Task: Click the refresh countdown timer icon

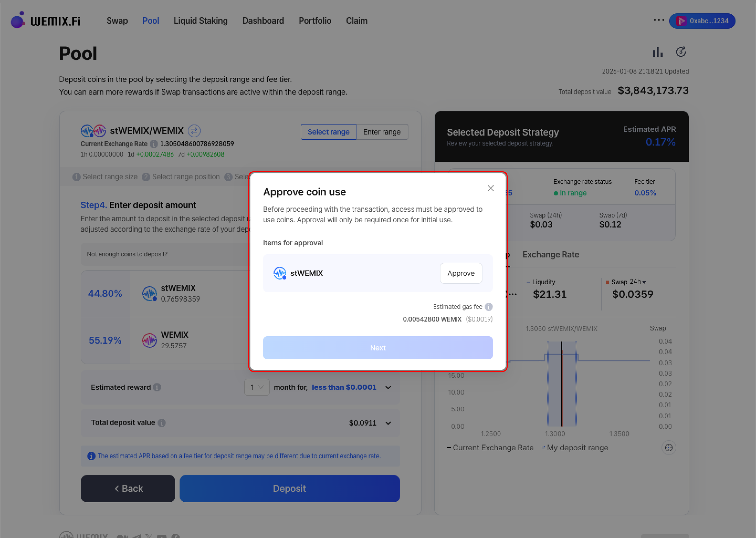Action: (681, 52)
